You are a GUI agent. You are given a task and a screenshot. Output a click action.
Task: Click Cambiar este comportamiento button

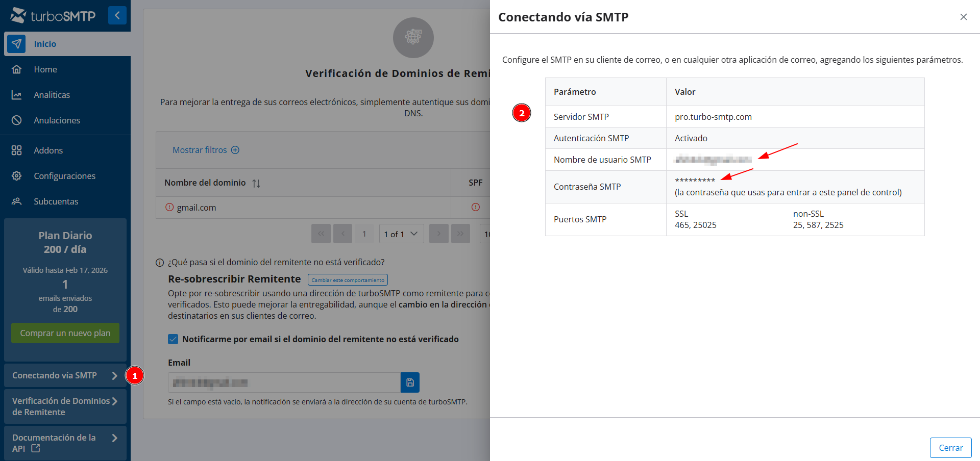(348, 280)
